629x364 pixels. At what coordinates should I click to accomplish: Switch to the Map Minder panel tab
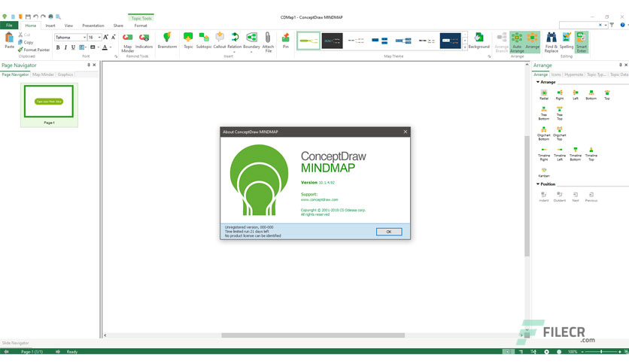click(x=43, y=74)
